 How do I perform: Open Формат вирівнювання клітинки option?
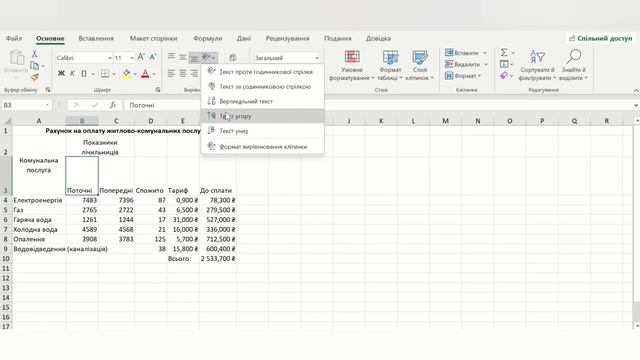(x=263, y=147)
